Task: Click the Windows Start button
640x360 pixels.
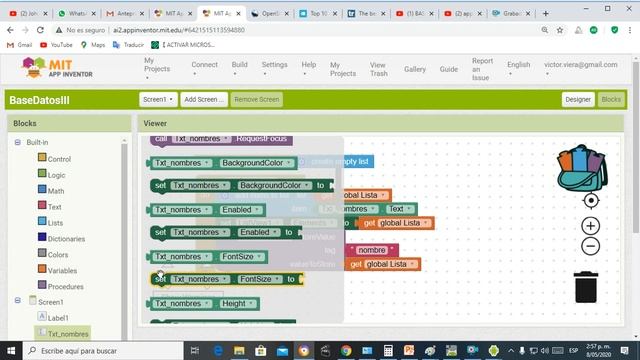Action: [11, 351]
